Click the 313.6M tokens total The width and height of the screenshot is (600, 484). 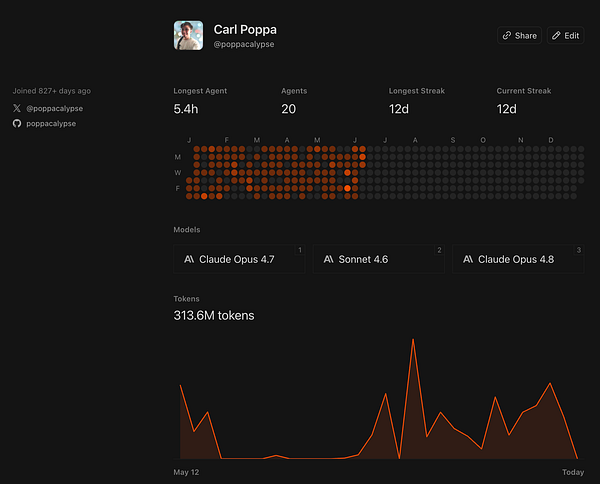(x=214, y=315)
